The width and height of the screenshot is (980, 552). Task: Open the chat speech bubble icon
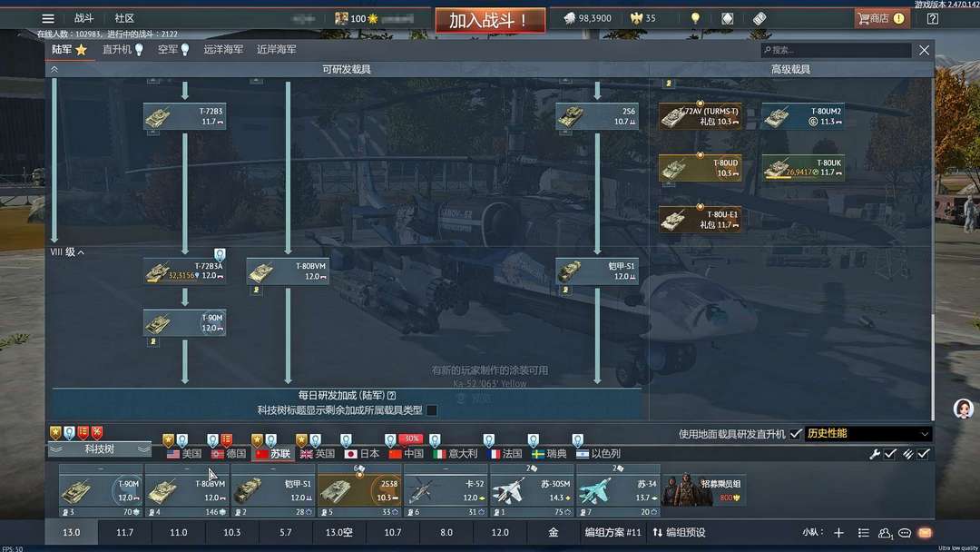(x=905, y=533)
